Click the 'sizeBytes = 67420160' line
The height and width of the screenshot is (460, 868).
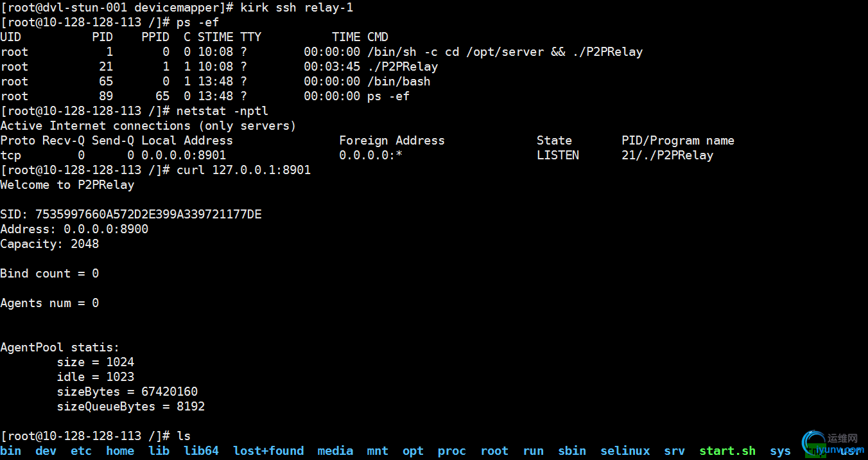[127, 392]
